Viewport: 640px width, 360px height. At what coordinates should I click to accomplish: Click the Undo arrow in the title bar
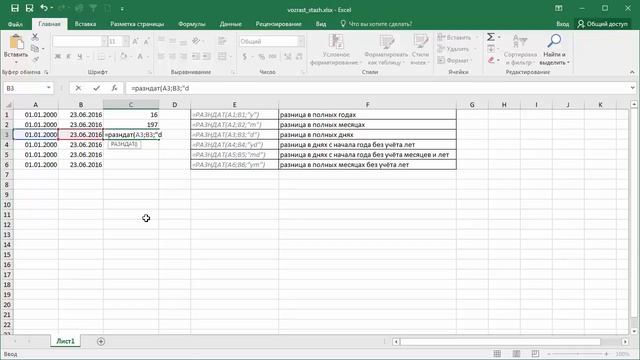click(44, 8)
